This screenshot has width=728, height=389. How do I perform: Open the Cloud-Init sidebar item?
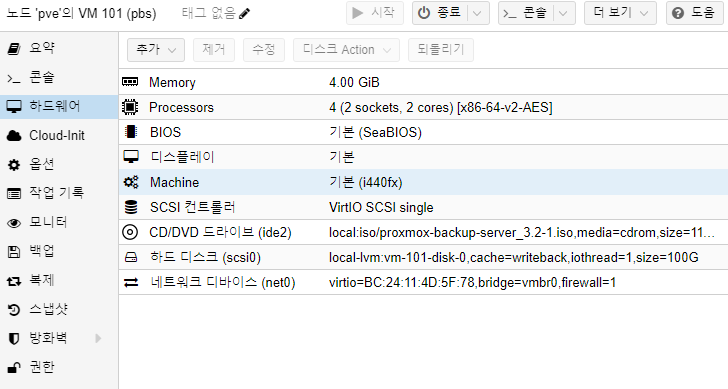coord(59,136)
